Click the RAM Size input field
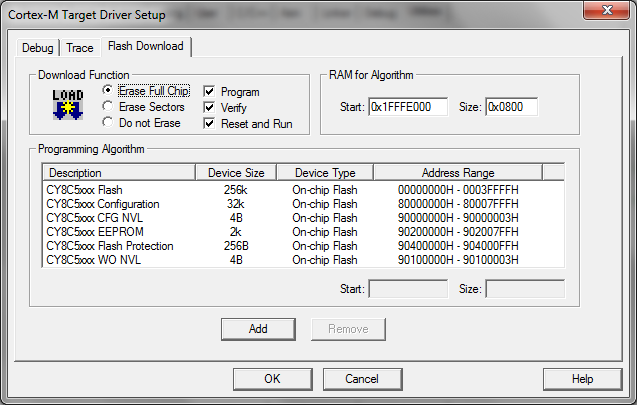Image resolution: width=637 pixels, height=405 pixels. pos(511,107)
